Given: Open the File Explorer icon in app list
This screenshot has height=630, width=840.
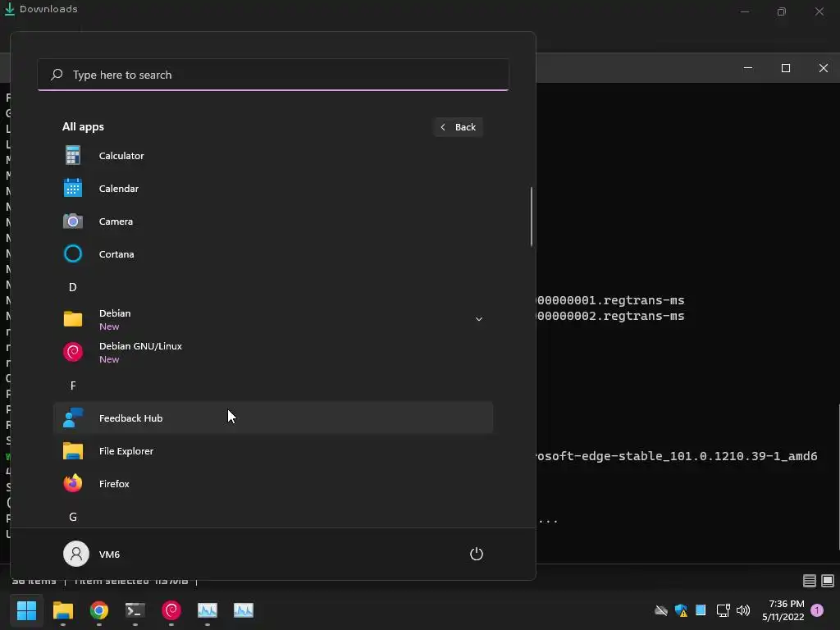Looking at the screenshot, I should pos(73,450).
